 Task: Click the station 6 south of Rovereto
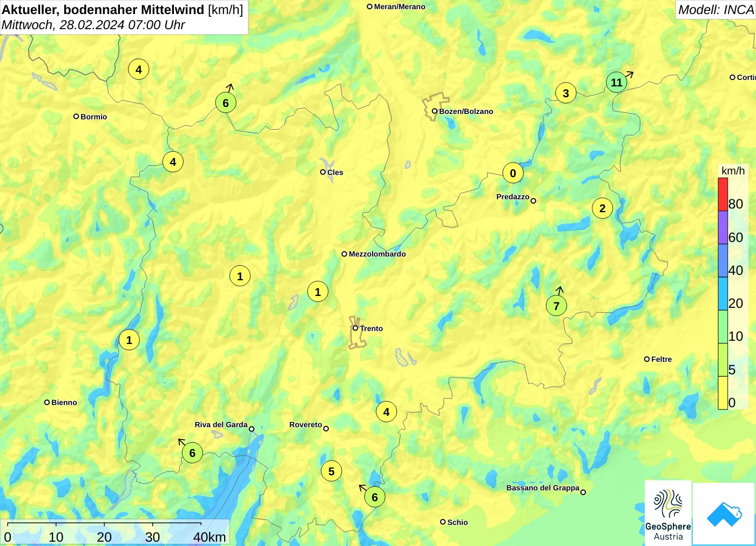[375, 497]
